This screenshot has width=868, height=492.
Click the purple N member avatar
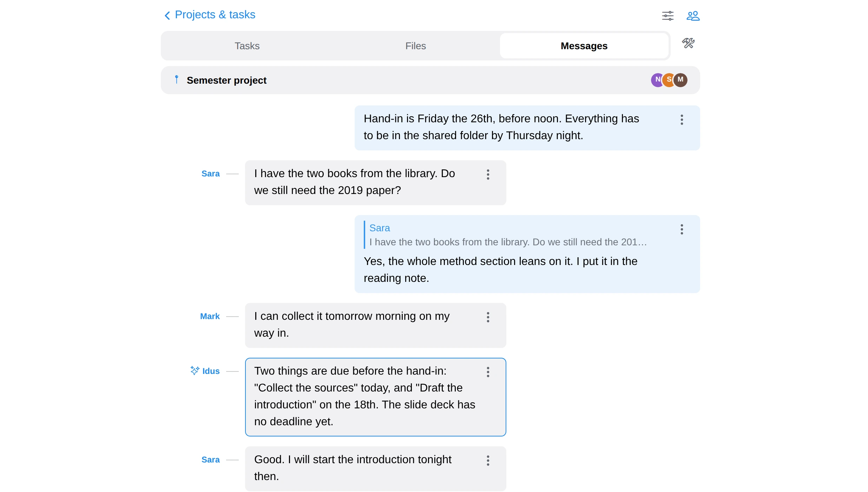657,80
